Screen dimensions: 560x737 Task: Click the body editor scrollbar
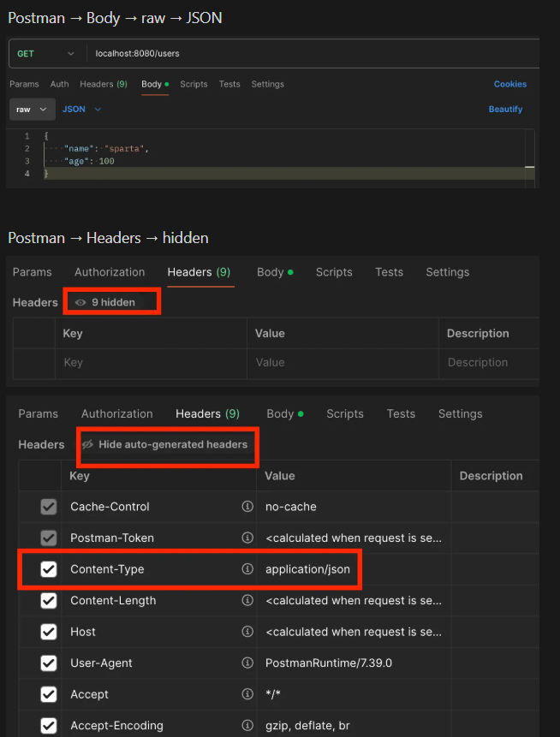530,159
